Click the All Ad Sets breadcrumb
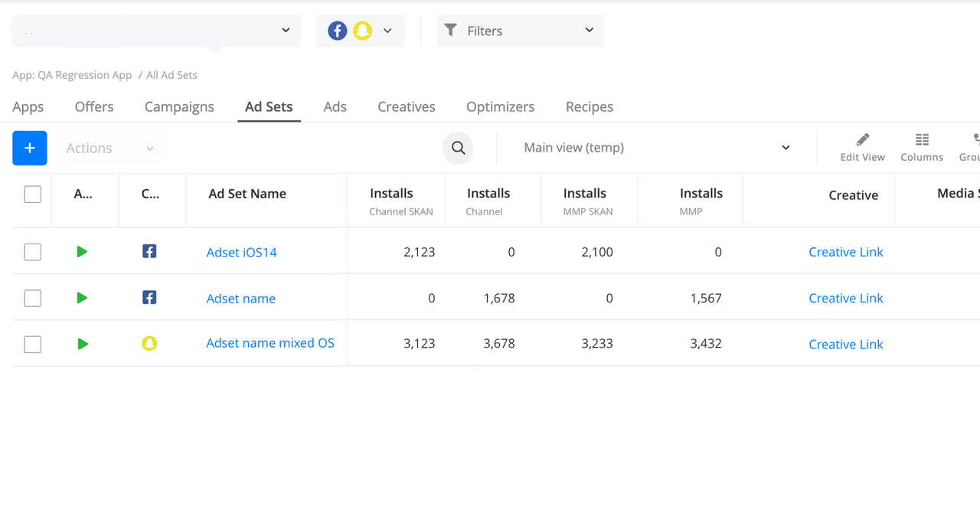980x523 pixels. tap(171, 75)
